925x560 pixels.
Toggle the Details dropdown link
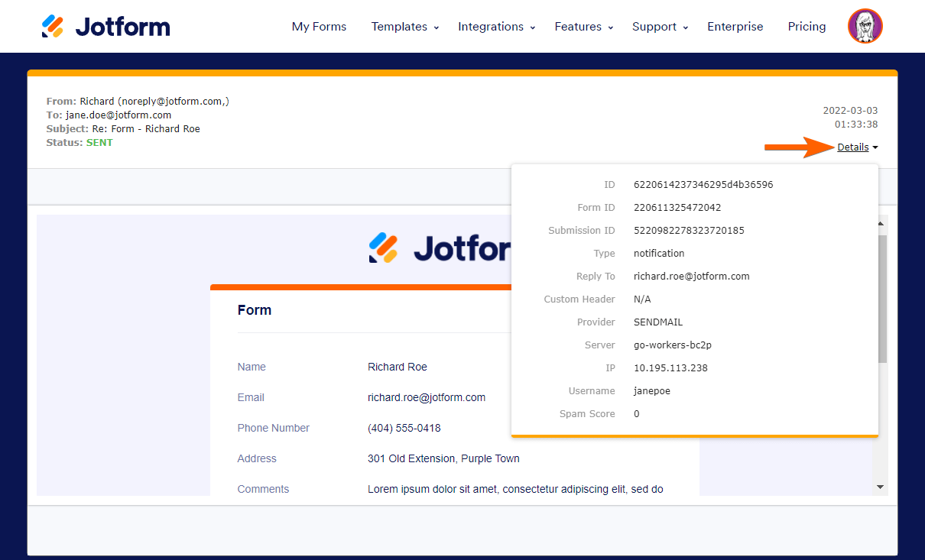point(857,147)
